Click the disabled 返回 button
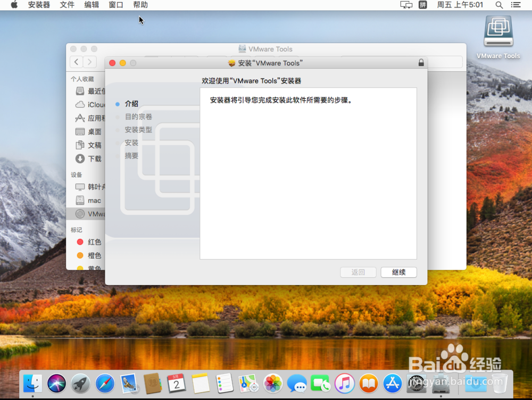 (x=358, y=272)
